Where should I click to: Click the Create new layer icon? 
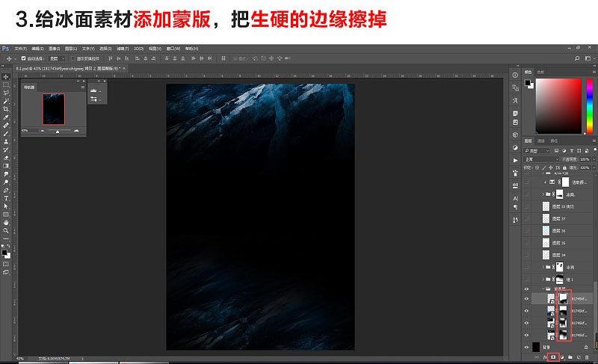pyautogui.click(x=579, y=357)
